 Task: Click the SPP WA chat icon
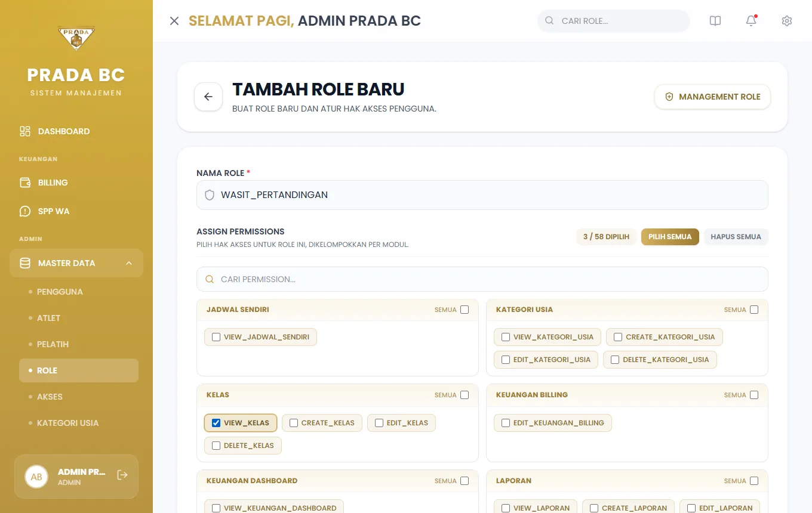[25, 211]
